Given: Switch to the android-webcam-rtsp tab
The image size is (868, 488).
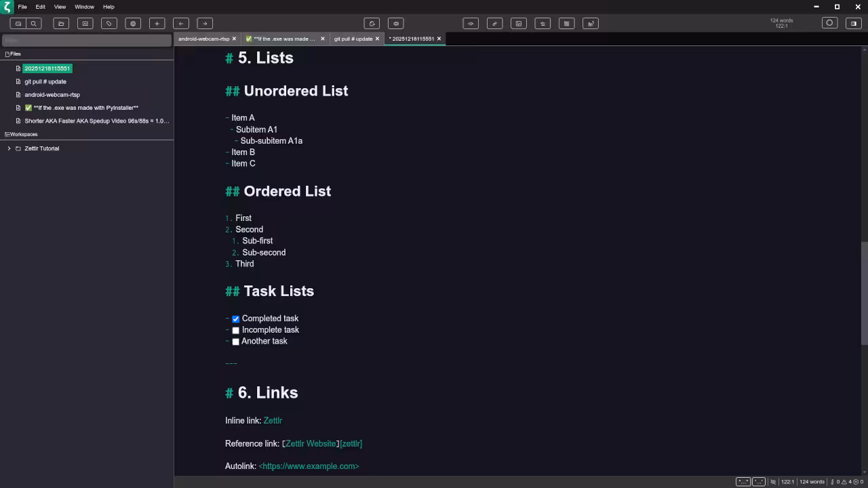Looking at the screenshot, I should [205, 39].
